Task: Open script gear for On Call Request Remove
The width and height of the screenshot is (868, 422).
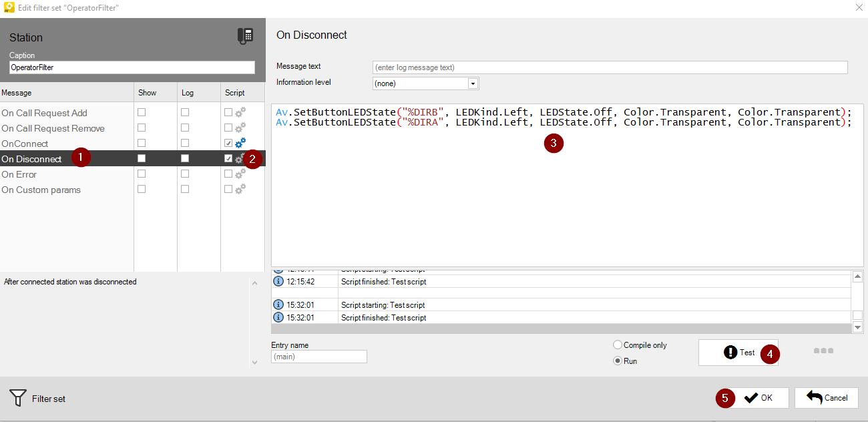Action: (240, 128)
